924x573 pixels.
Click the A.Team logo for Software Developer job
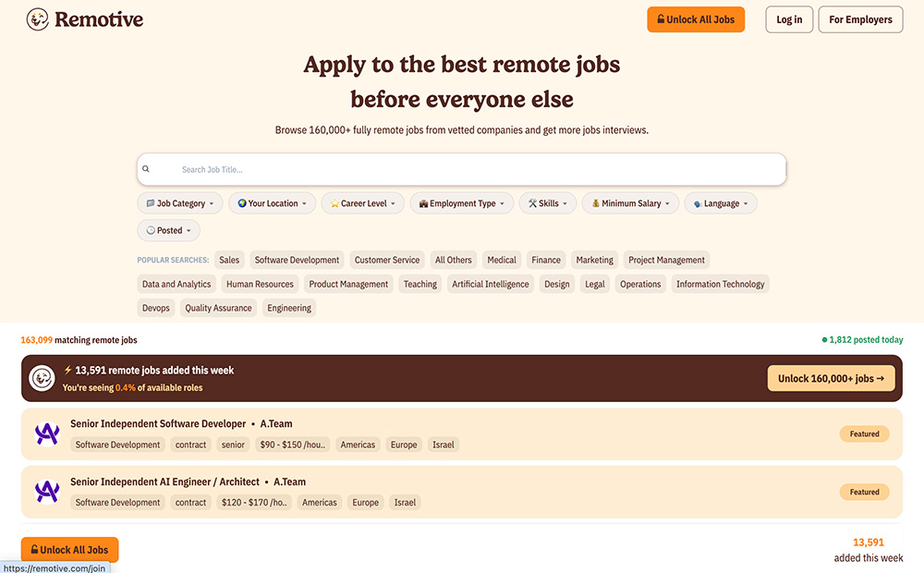point(47,433)
